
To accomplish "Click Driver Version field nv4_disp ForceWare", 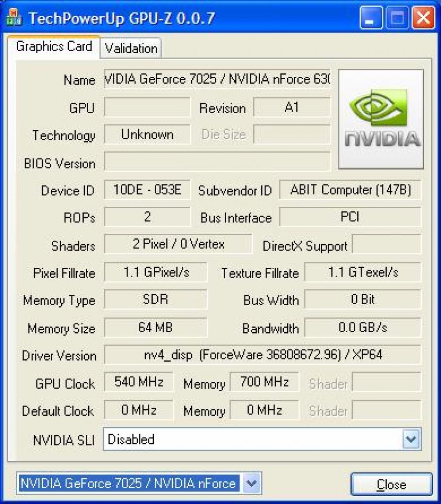I will coord(263,354).
